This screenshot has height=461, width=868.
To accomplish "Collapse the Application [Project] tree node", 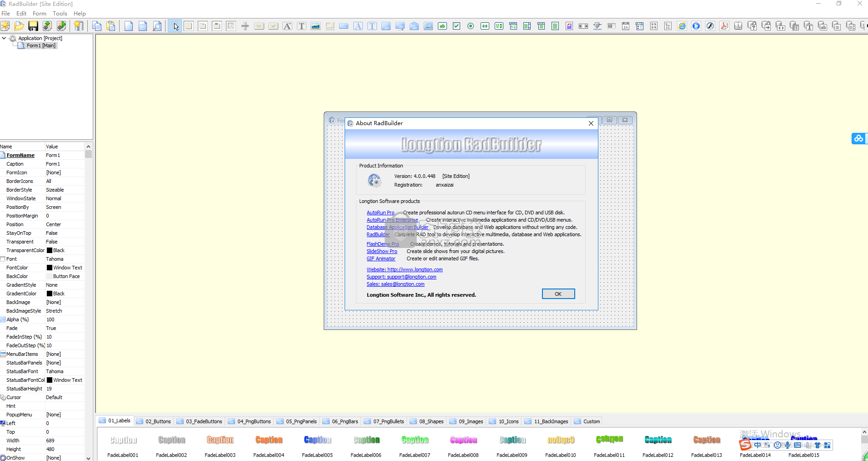I will point(4,38).
